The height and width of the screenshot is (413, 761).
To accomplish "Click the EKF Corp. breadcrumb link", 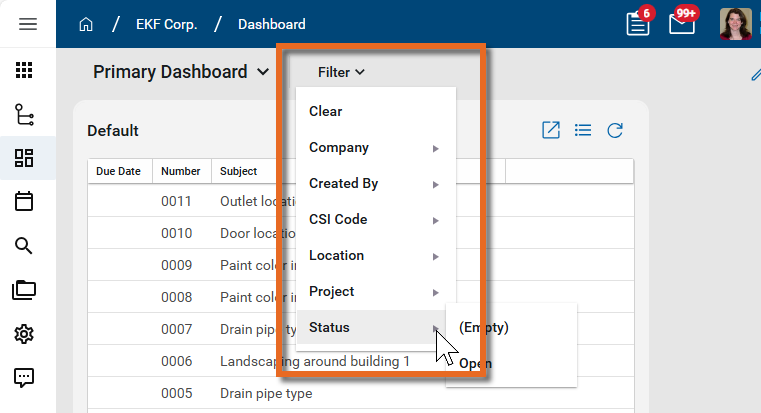I will tap(165, 24).
